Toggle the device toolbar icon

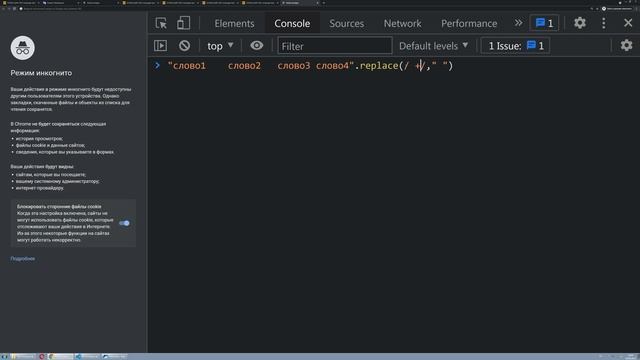pyautogui.click(x=183, y=23)
